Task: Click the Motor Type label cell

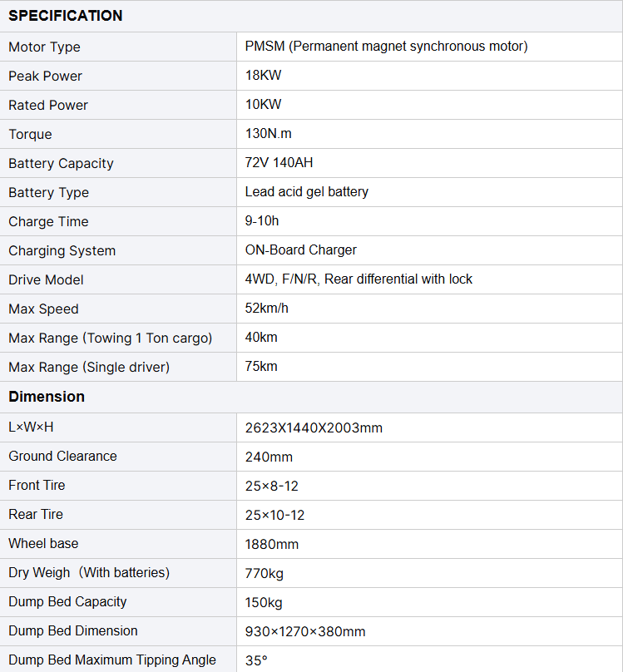Action: click(45, 47)
